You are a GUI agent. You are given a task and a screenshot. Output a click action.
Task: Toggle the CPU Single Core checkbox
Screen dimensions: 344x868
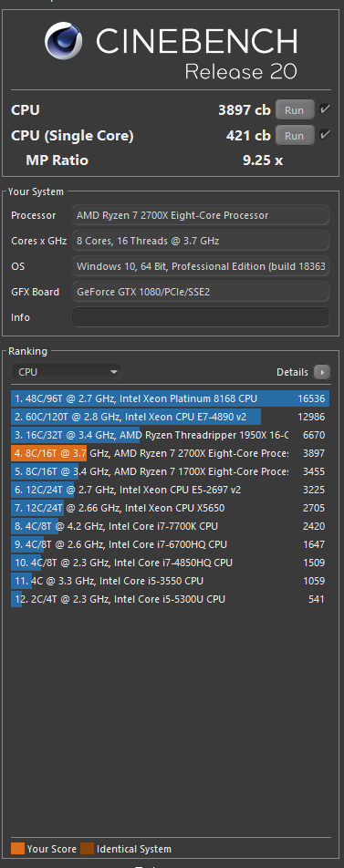[325, 135]
